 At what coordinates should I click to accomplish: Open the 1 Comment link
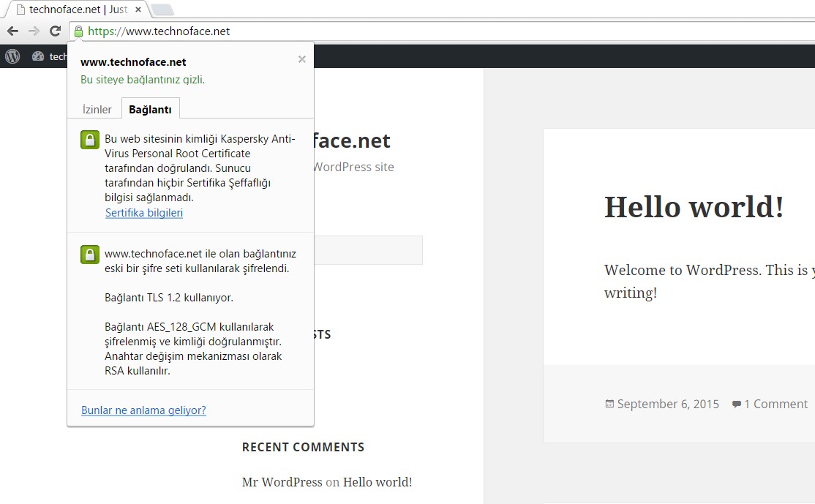click(x=775, y=404)
